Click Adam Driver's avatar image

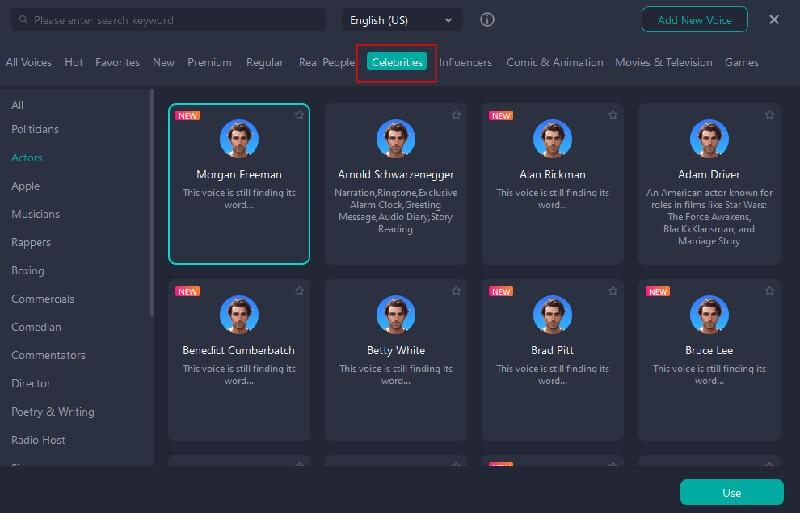[x=709, y=139]
